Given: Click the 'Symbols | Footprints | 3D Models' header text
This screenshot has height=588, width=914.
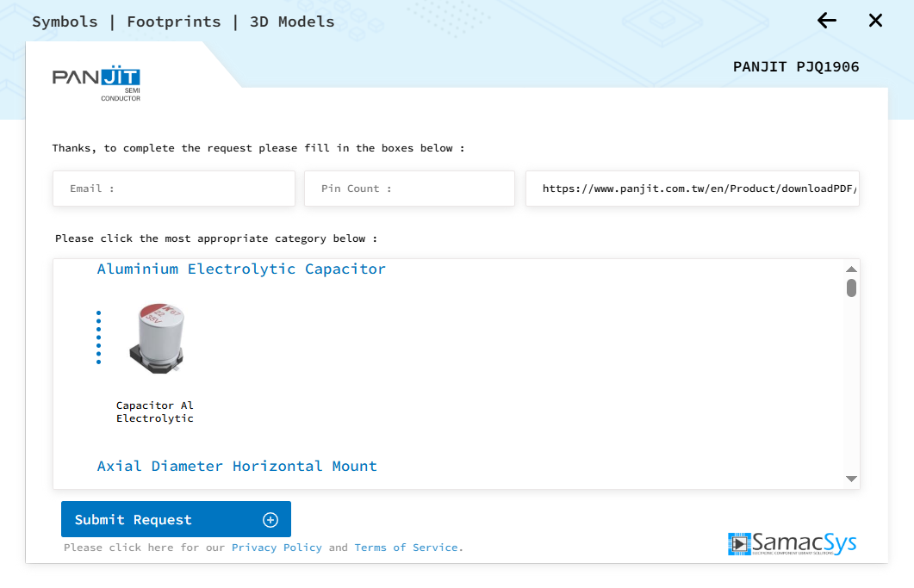Looking at the screenshot, I should click(183, 22).
